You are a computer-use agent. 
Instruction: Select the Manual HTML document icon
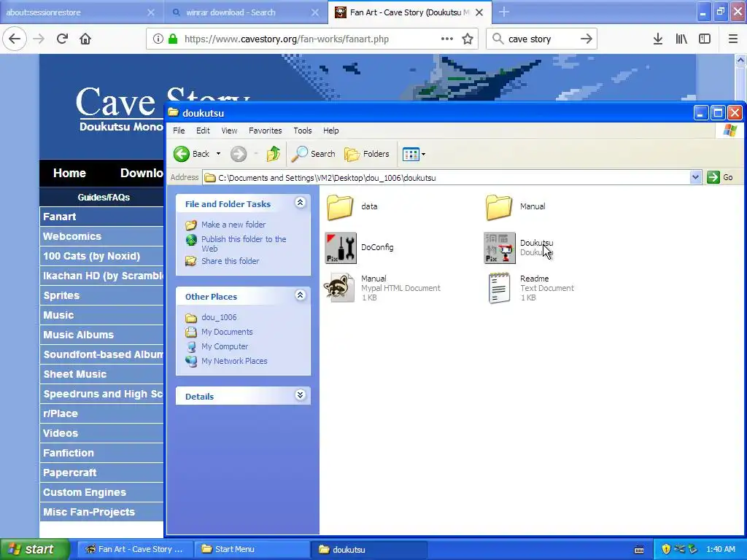pos(340,287)
